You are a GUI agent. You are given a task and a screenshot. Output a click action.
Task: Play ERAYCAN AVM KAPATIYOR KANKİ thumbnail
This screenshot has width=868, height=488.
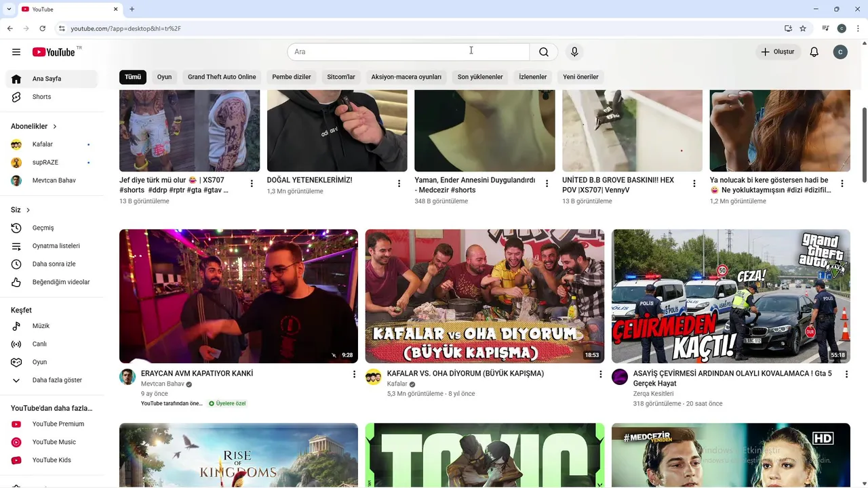(x=239, y=296)
